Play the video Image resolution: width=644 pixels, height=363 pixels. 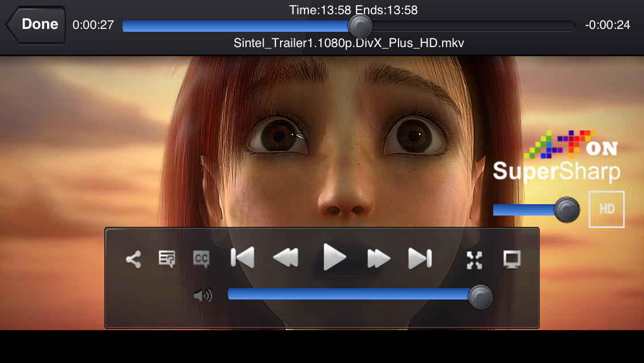[334, 258]
